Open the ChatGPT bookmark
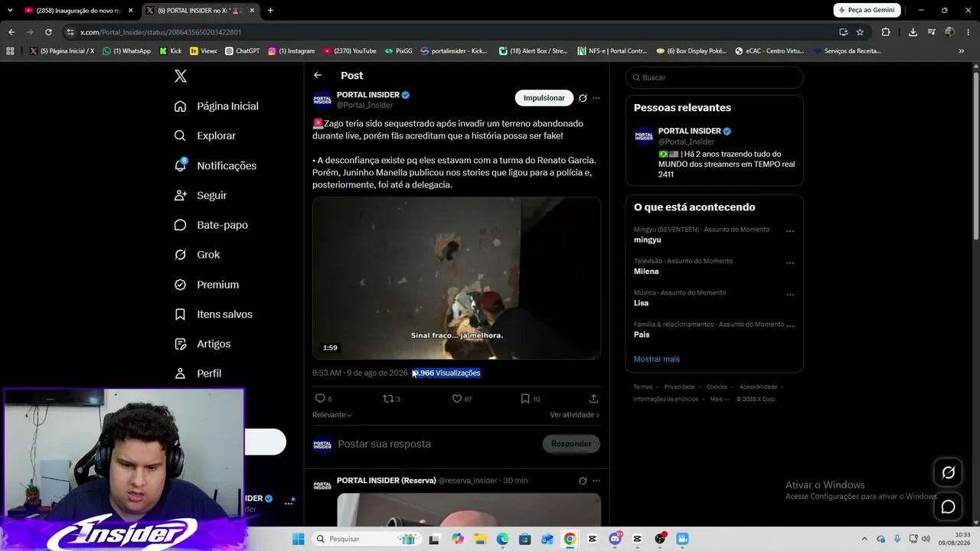Image resolution: width=980 pixels, height=551 pixels. pyautogui.click(x=242, y=51)
